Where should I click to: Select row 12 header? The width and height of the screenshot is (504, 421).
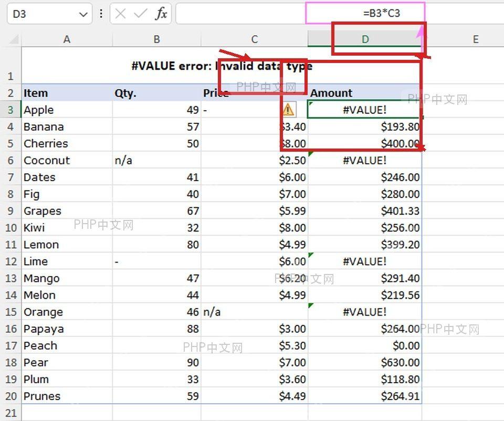pos(10,261)
